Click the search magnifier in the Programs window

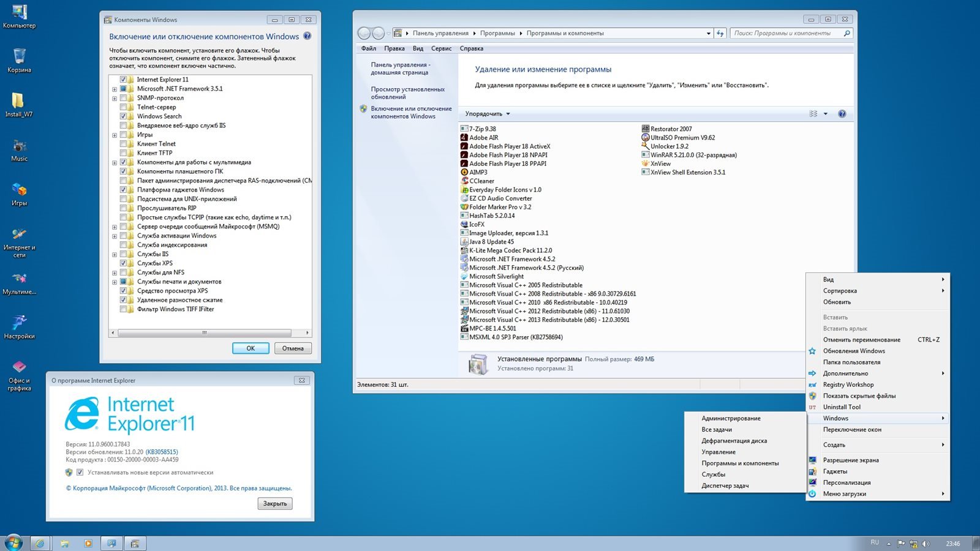(x=846, y=33)
